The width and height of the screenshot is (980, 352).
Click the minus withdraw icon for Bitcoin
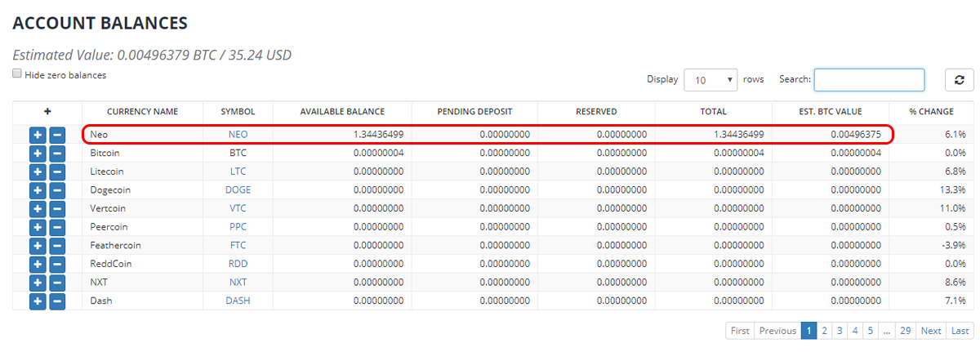coord(57,153)
